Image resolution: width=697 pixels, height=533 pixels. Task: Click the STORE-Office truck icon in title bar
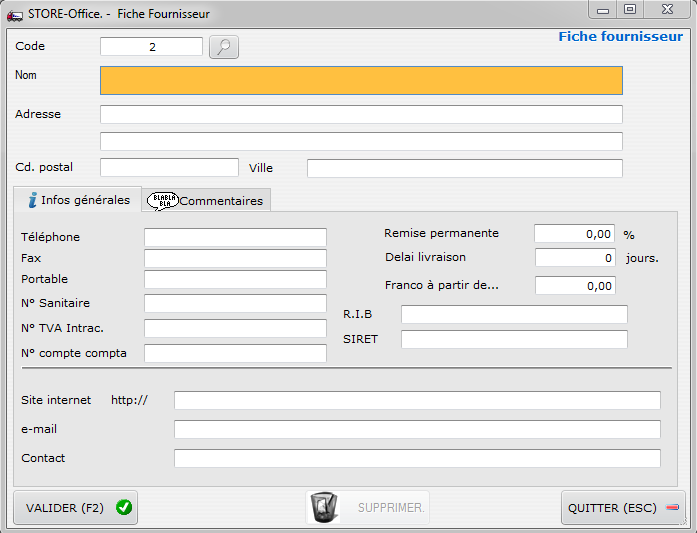[x=15, y=14]
